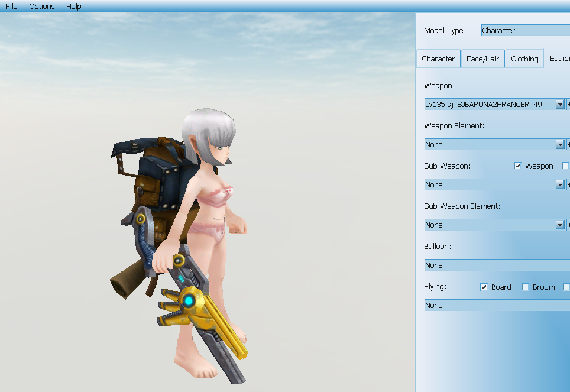Screen dimensions: 570x392
Task: Switch to the Face/Hair tab
Action: tap(482, 59)
